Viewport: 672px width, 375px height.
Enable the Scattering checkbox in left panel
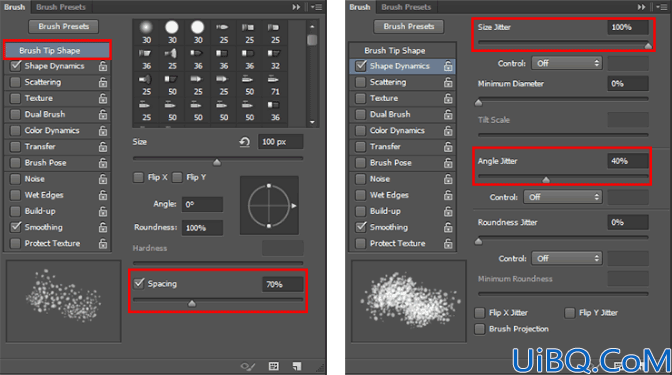coord(15,82)
